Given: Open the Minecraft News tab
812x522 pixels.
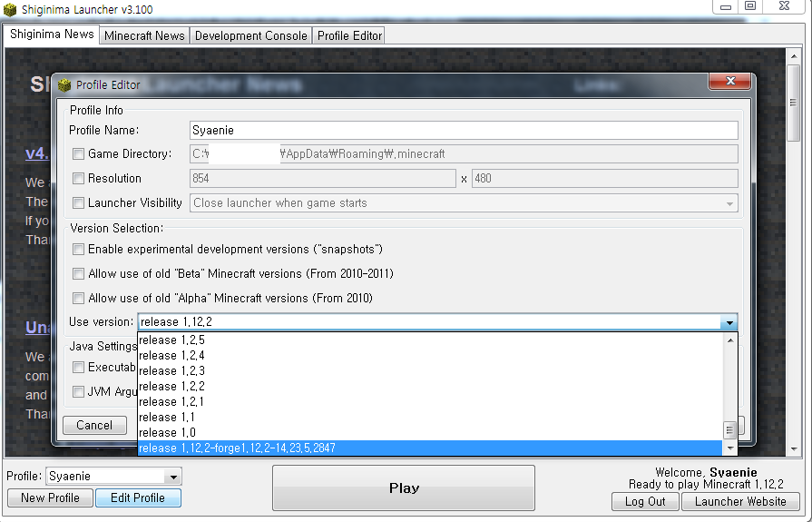Looking at the screenshot, I should [144, 35].
